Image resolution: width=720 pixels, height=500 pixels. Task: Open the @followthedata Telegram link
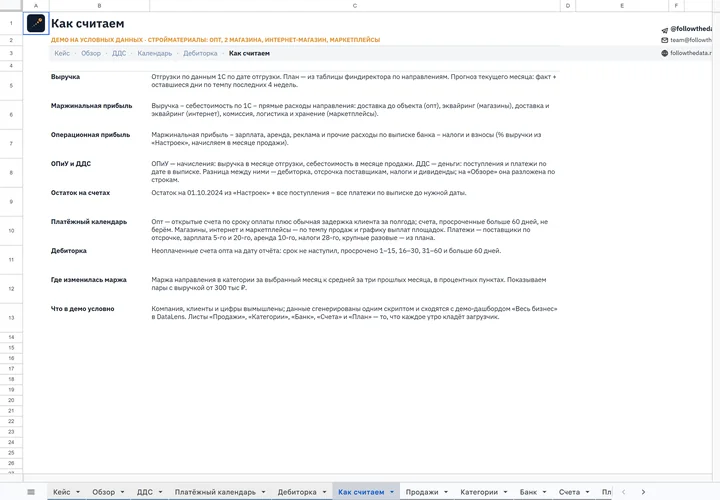(x=691, y=28)
